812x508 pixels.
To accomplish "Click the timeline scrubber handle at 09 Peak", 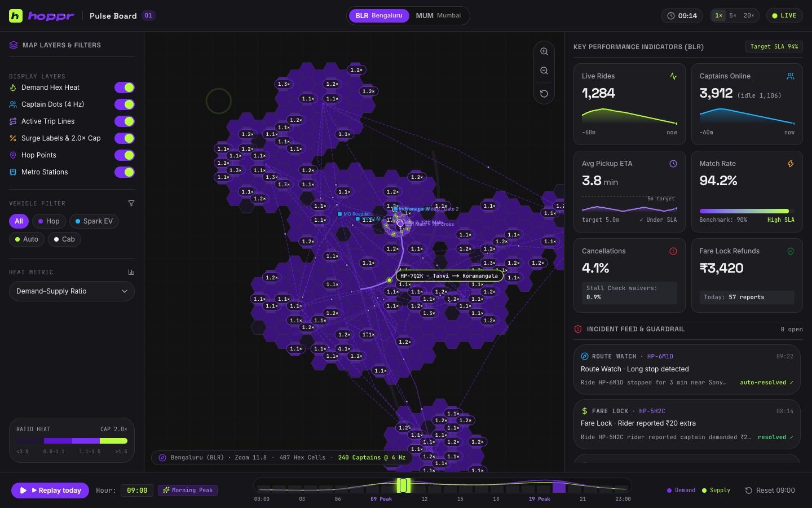I will point(403,485).
